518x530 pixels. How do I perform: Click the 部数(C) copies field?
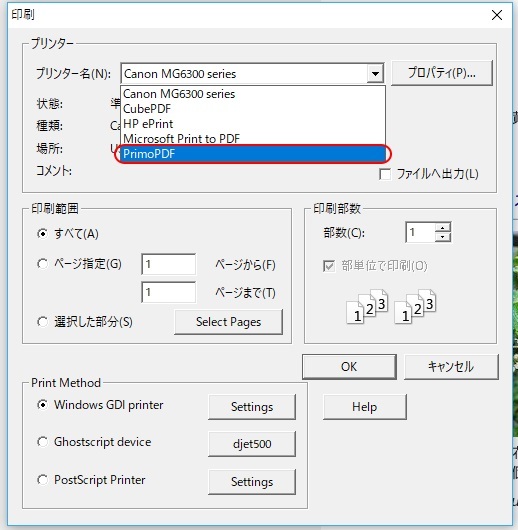click(x=420, y=232)
